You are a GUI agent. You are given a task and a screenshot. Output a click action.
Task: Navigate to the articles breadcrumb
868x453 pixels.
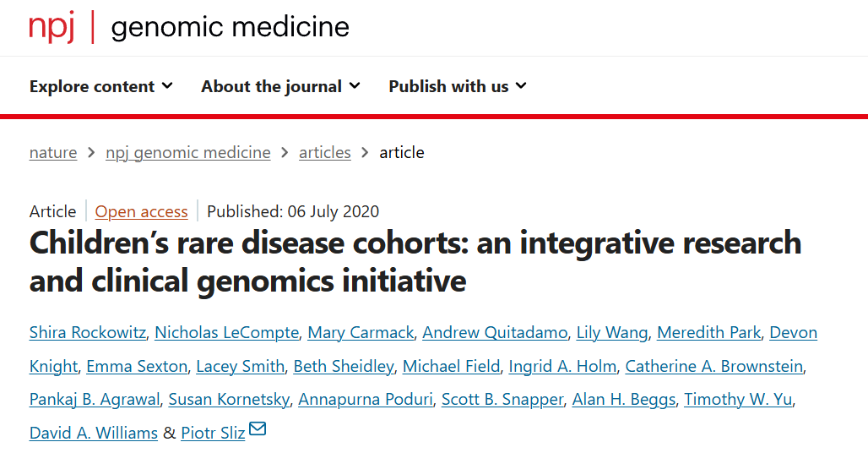tap(325, 152)
